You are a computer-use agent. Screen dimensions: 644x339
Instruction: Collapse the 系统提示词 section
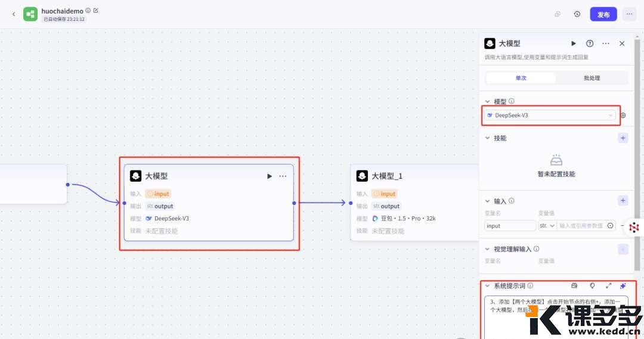(488, 286)
